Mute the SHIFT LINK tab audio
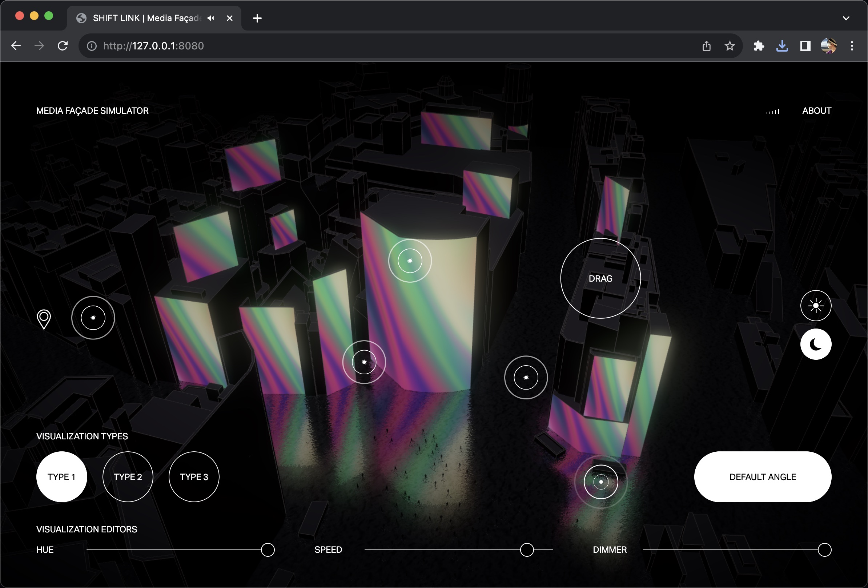 211,18
